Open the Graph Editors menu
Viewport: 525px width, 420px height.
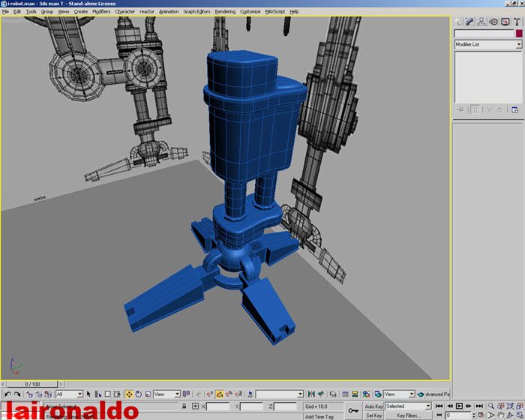[x=195, y=12]
